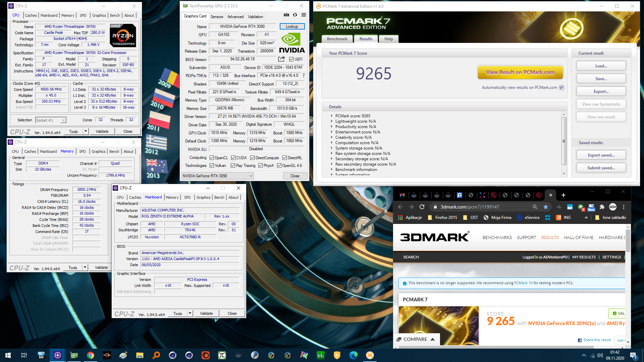
Task: Open Tools dropdown arrow in Mainboard CPU-Z window
Action: [190, 313]
